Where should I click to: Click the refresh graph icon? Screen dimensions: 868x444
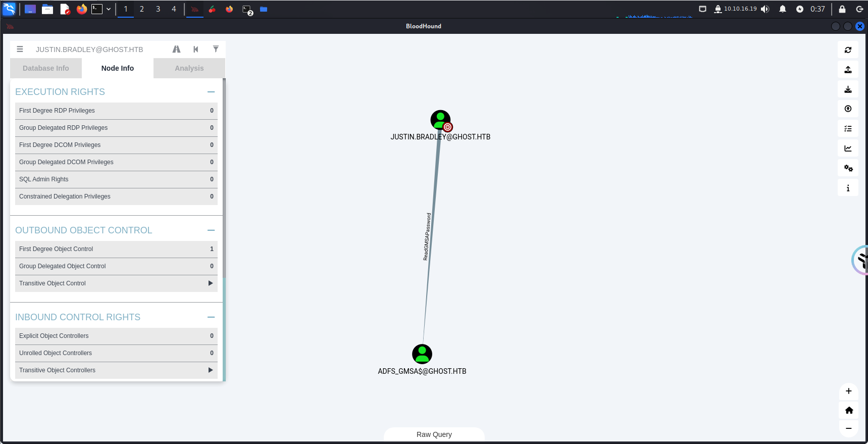(848, 50)
